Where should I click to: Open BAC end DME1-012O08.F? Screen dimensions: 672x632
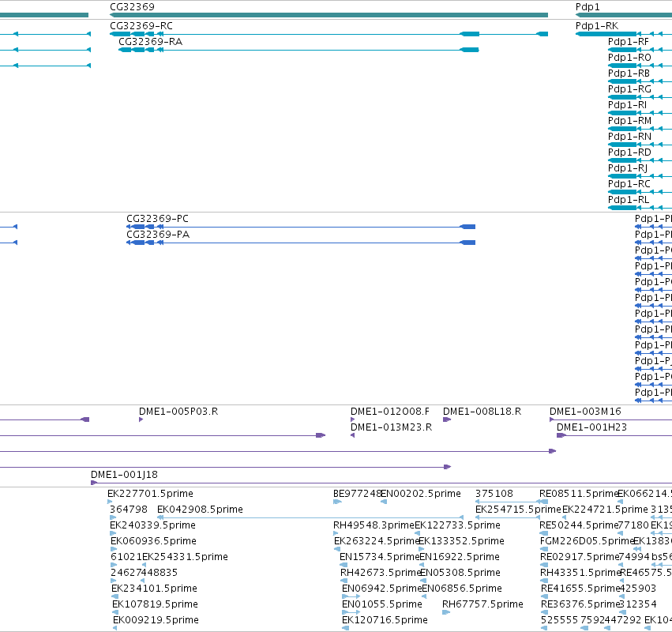389,412
